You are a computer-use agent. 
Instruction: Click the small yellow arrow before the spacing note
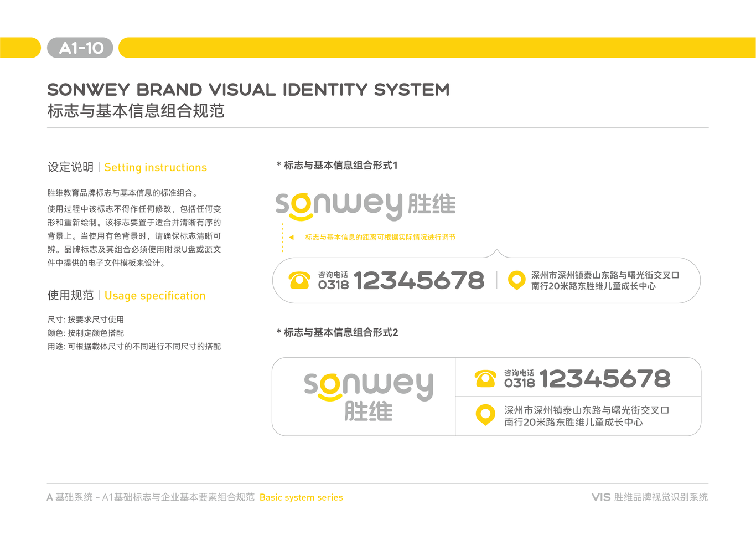(291, 237)
